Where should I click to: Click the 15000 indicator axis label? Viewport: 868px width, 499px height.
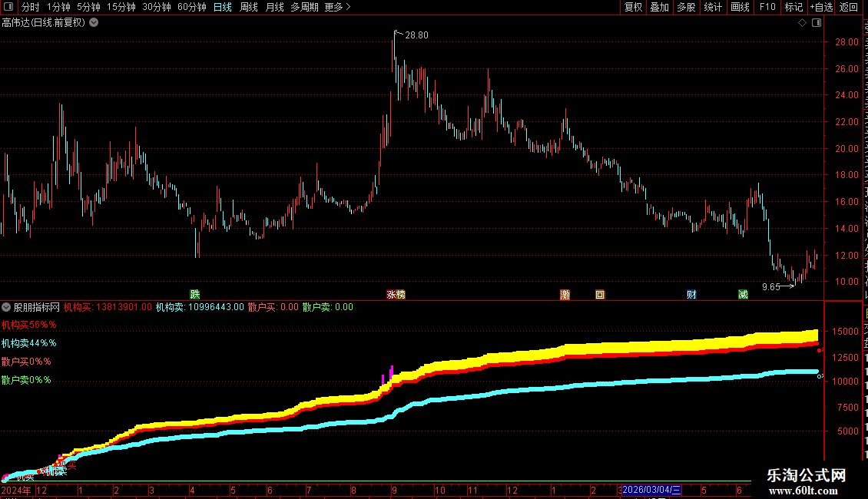[845, 332]
